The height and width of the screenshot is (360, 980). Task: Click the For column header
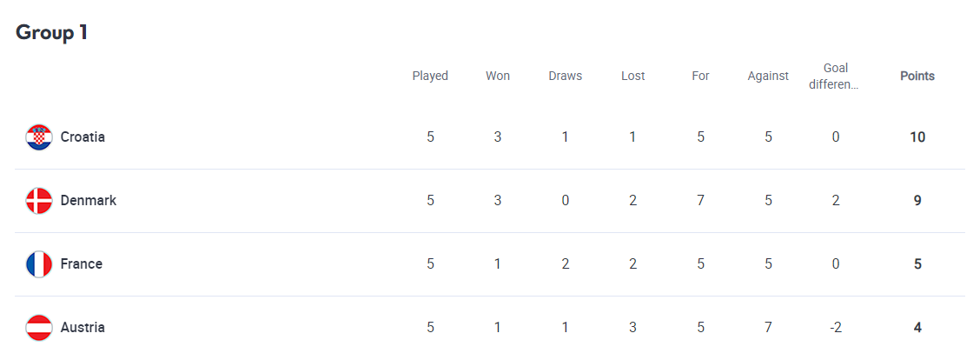701,77
